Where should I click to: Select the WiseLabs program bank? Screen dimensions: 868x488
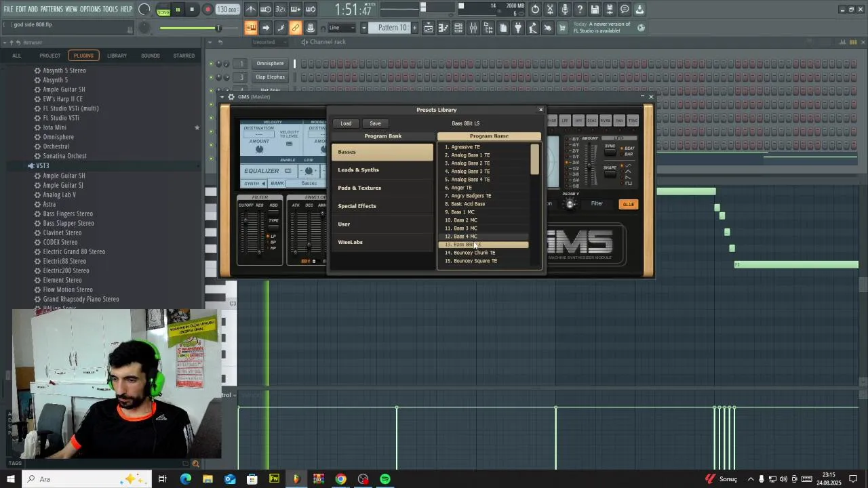tap(382, 242)
